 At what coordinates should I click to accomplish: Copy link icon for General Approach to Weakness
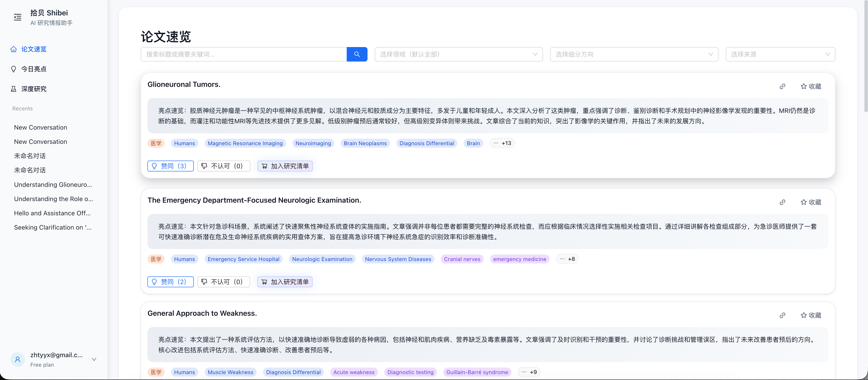783,315
